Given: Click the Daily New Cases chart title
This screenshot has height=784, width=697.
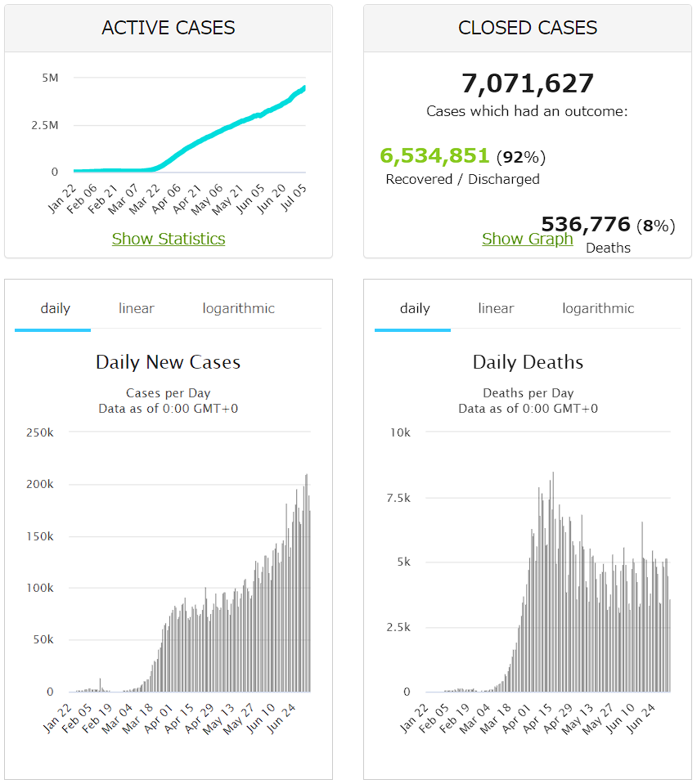Looking at the screenshot, I should coord(169,362).
